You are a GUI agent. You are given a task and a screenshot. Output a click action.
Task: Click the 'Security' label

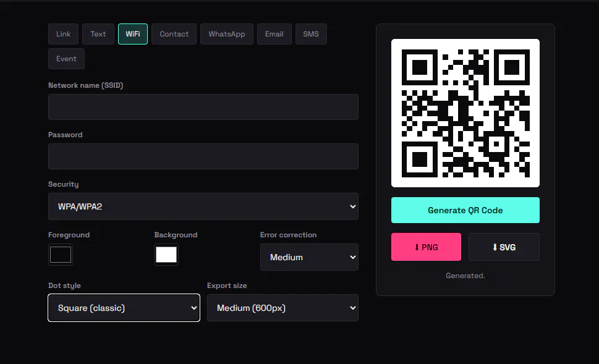pos(64,185)
